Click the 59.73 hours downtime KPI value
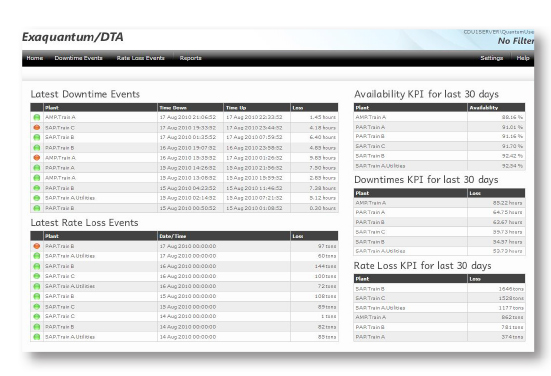The width and height of the screenshot is (551, 376). (507, 232)
